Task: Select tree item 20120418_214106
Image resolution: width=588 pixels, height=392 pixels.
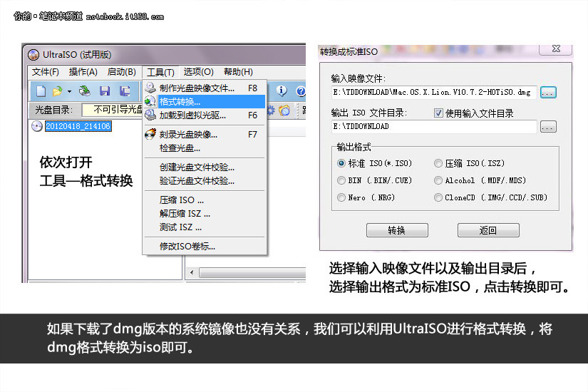Action: pyautogui.click(x=78, y=126)
